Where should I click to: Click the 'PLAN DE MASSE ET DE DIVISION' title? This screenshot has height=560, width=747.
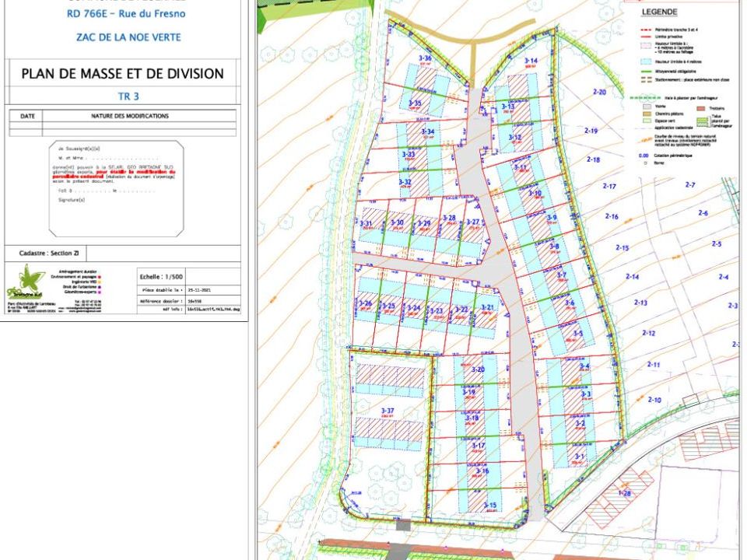coord(122,74)
